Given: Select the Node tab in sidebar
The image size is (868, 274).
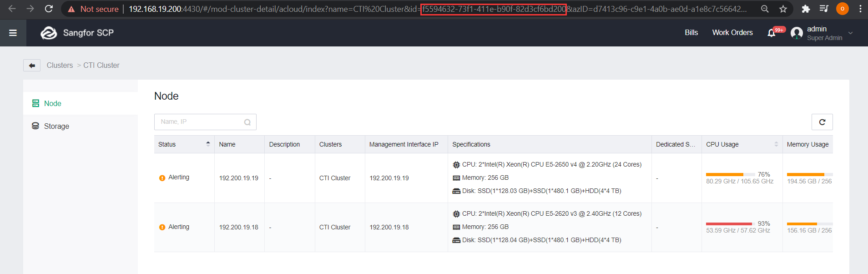Looking at the screenshot, I should [x=52, y=104].
